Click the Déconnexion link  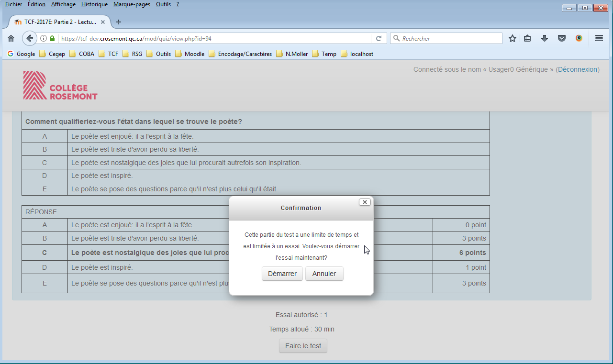[578, 69]
